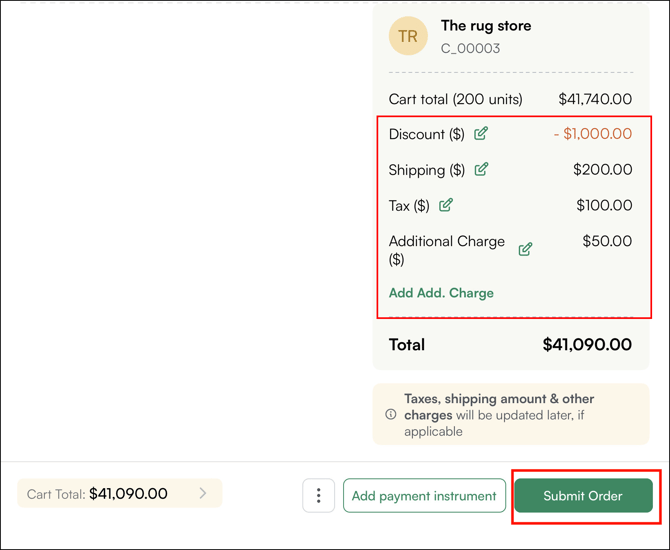The image size is (670, 550).
Task: Open the Tax ($) edit icon
Action: pyautogui.click(x=446, y=205)
